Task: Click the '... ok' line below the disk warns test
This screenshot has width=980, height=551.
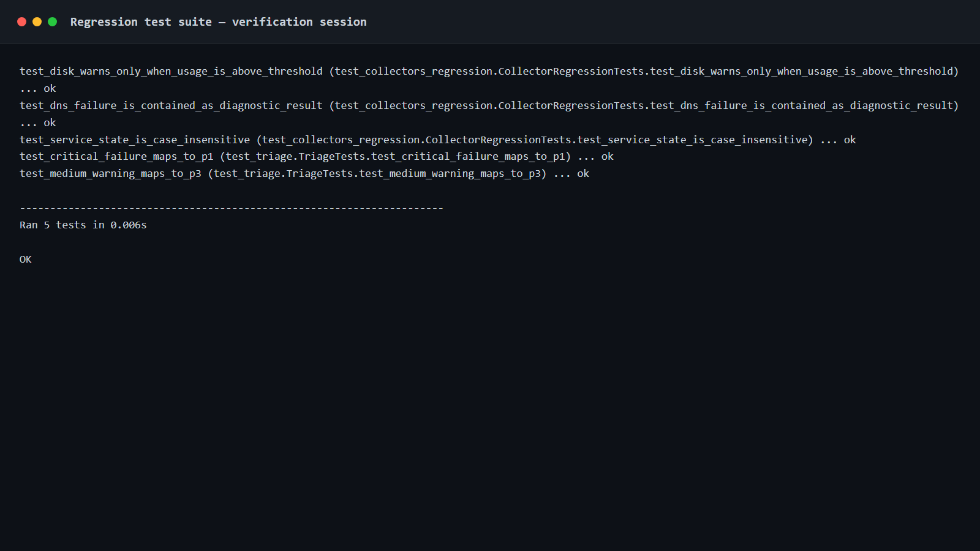Action: pos(37,88)
